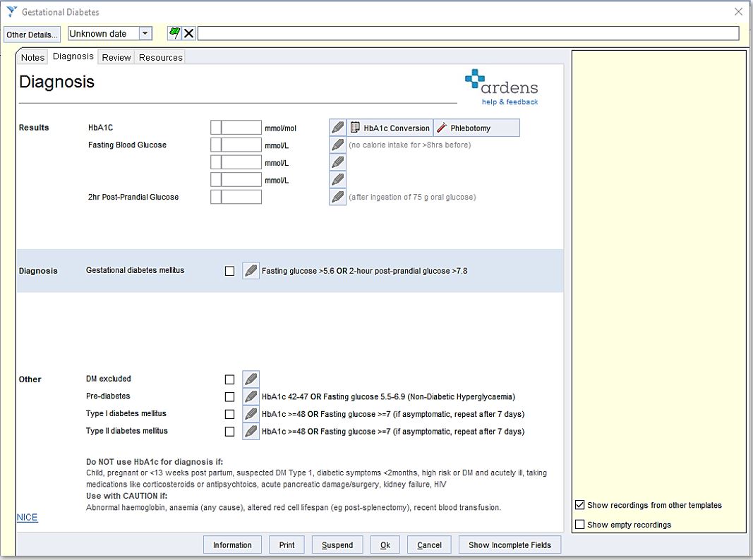This screenshot has height=560, width=753.
Task: Select the Diagnosis tab
Action: [x=73, y=56]
